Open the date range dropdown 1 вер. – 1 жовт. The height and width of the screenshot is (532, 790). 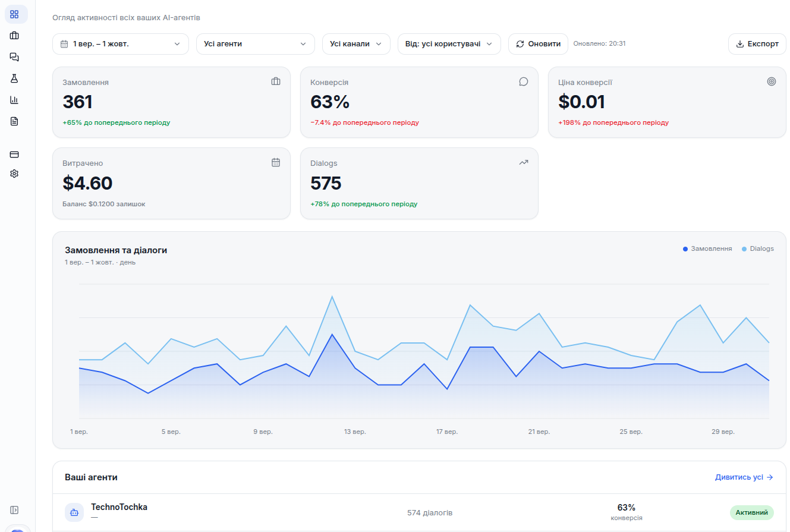(x=121, y=44)
